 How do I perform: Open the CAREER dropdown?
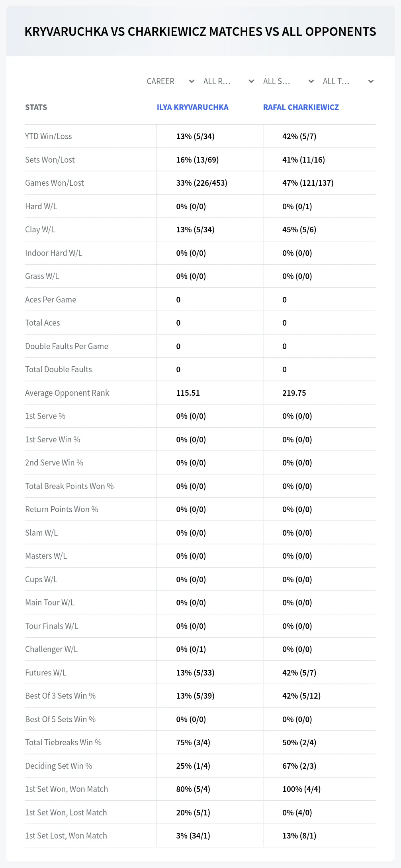point(170,81)
